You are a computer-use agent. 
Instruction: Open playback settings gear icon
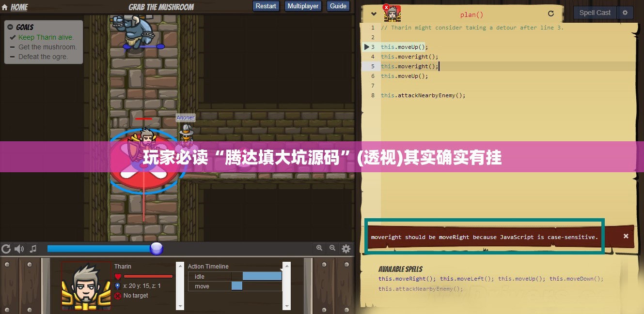point(346,249)
